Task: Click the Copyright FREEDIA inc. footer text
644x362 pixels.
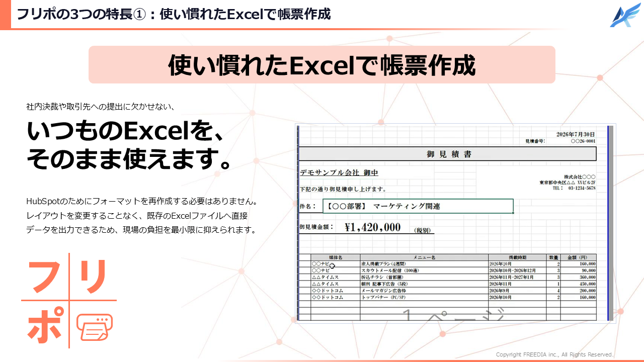Action: tap(555, 354)
